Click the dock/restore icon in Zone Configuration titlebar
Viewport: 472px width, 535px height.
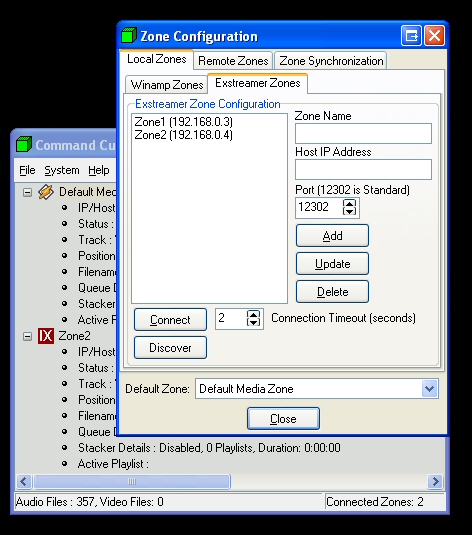pyautogui.click(x=411, y=35)
